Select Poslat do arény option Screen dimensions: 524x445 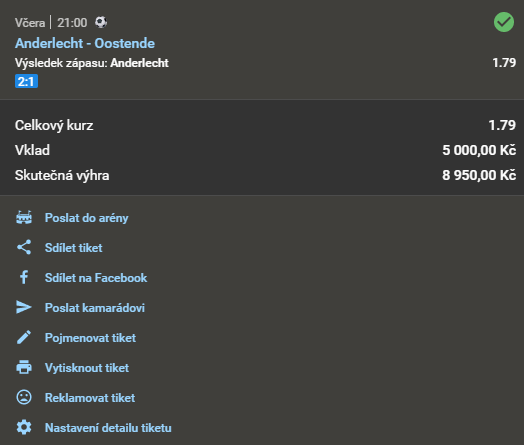(x=87, y=218)
